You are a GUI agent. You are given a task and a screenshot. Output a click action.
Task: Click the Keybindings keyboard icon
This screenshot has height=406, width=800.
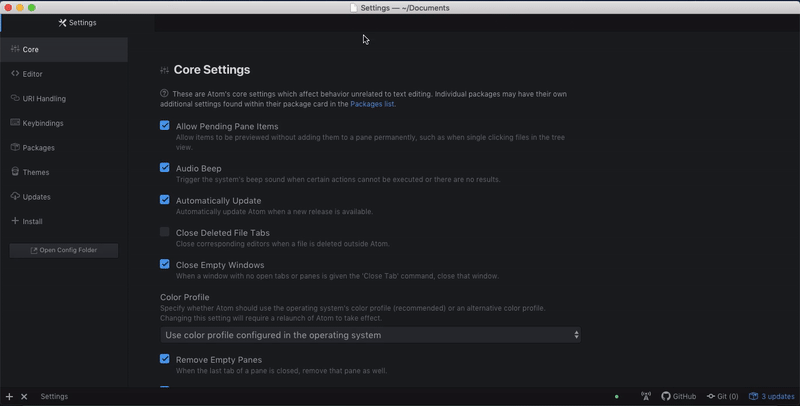[x=15, y=122]
